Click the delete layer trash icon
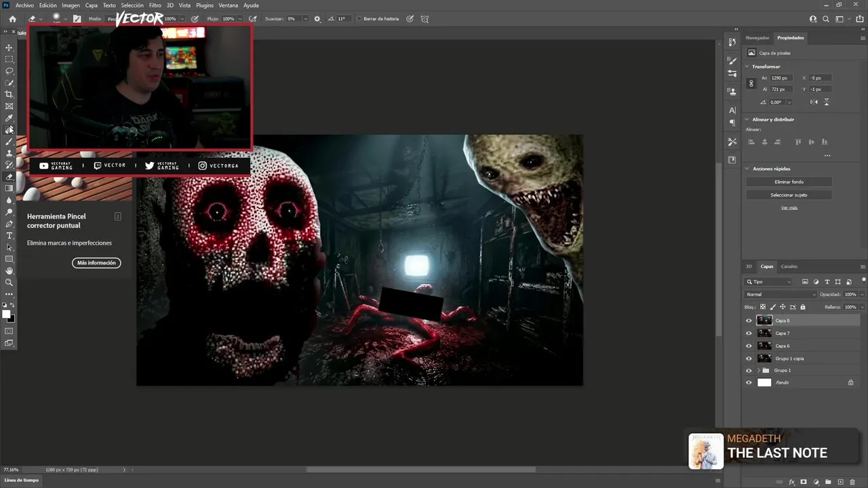 (852, 482)
